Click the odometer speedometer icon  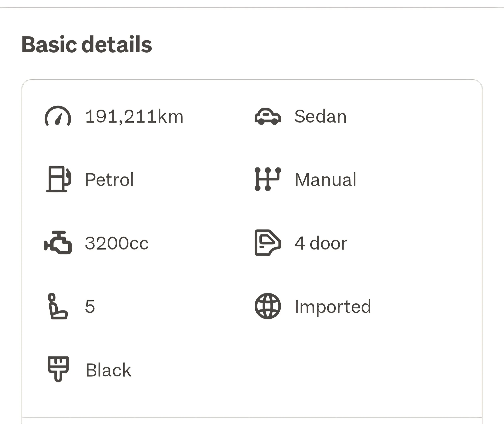58,116
